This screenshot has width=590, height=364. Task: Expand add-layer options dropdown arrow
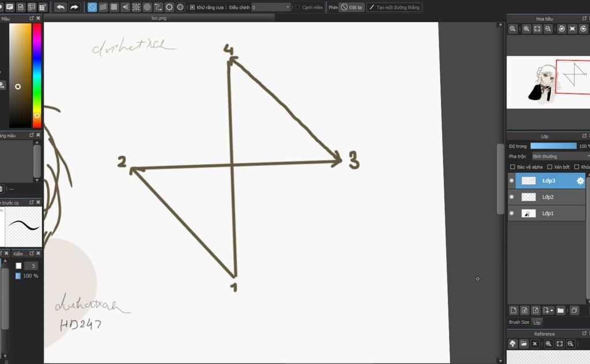point(551,310)
